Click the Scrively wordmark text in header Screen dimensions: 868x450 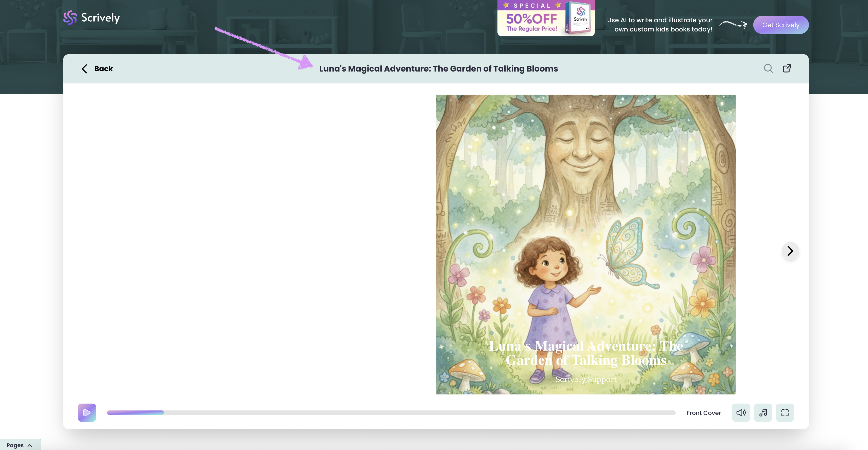[101, 18]
